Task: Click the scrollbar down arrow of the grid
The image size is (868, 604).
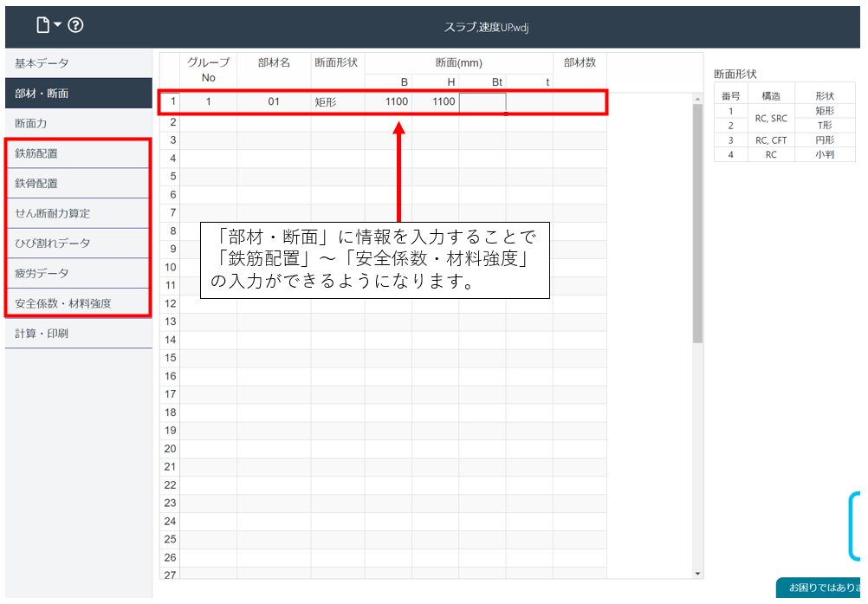Action: pyautogui.click(x=697, y=574)
